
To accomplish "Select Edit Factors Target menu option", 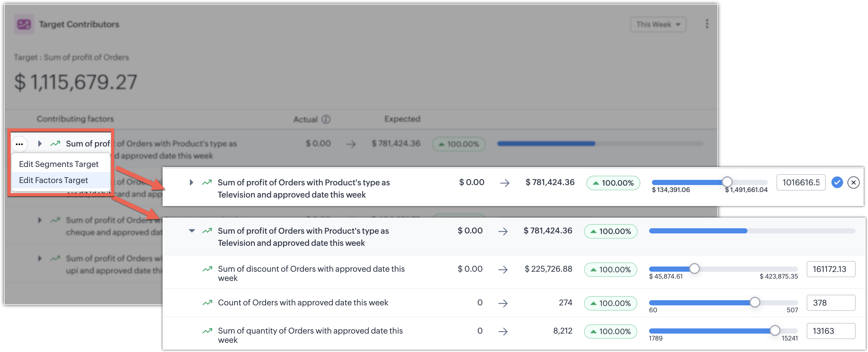I will click(54, 180).
